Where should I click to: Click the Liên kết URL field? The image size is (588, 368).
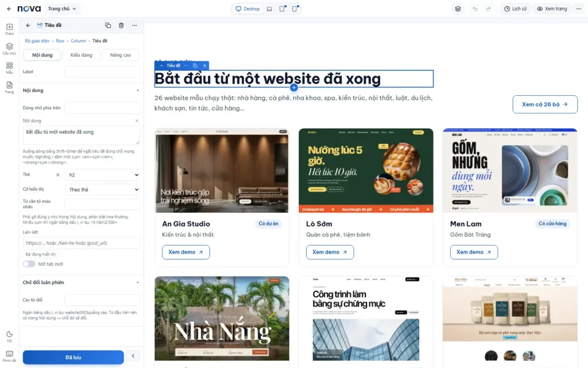(x=81, y=243)
